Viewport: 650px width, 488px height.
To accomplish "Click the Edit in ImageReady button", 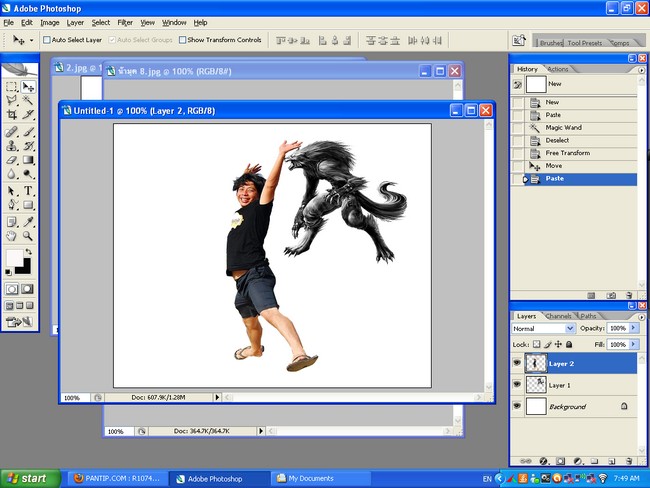I will point(19,321).
